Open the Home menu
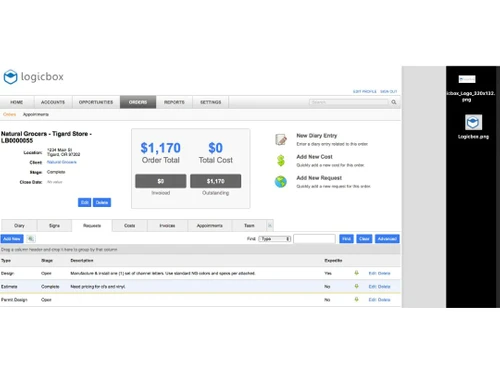Image resolution: width=500 pixels, height=375 pixels. pos(17,102)
